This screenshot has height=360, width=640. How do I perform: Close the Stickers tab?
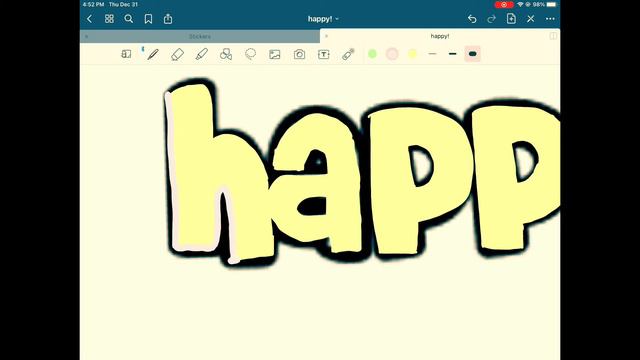click(x=86, y=36)
